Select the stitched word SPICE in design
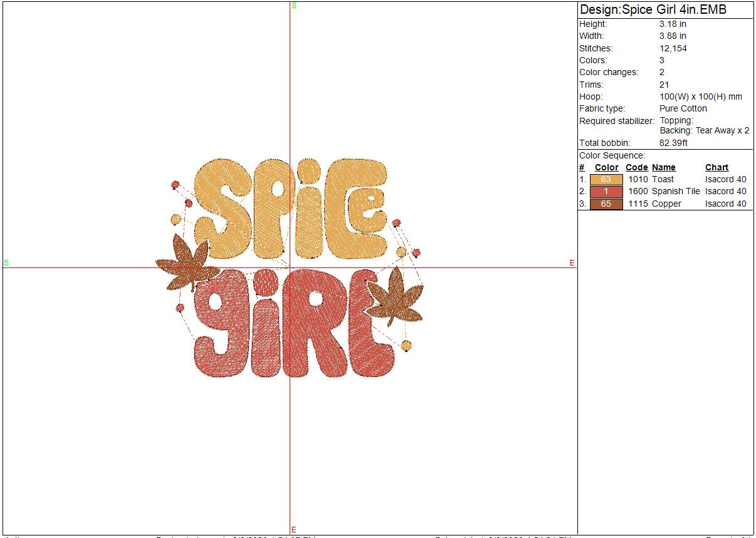 [290, 208]
